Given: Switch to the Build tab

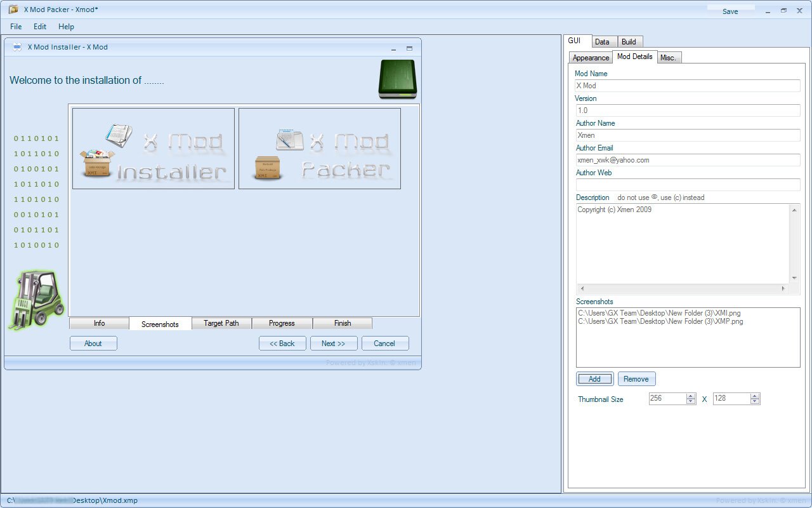Looking at the screenshot, I should tap(629, 42).
